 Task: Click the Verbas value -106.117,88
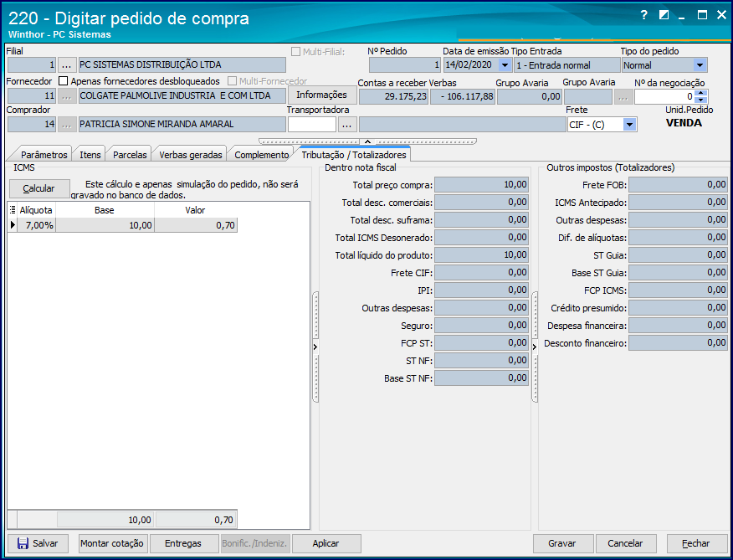tap(463, 97)
